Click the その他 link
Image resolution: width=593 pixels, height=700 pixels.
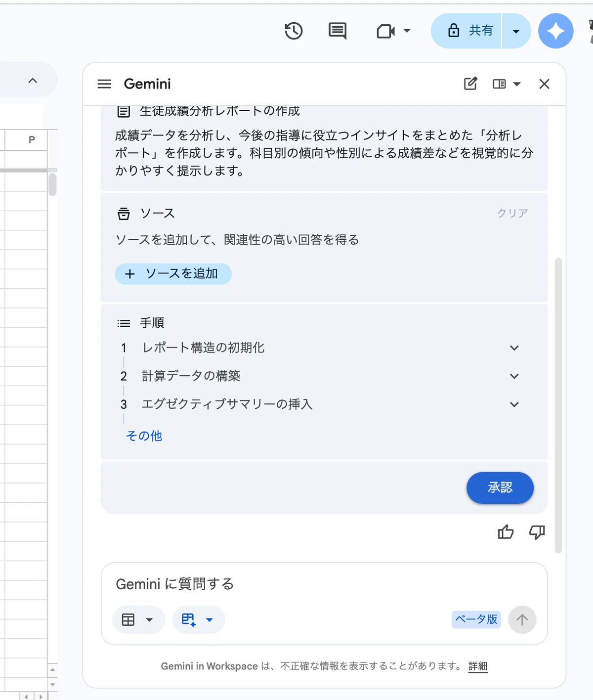point(144,436)
